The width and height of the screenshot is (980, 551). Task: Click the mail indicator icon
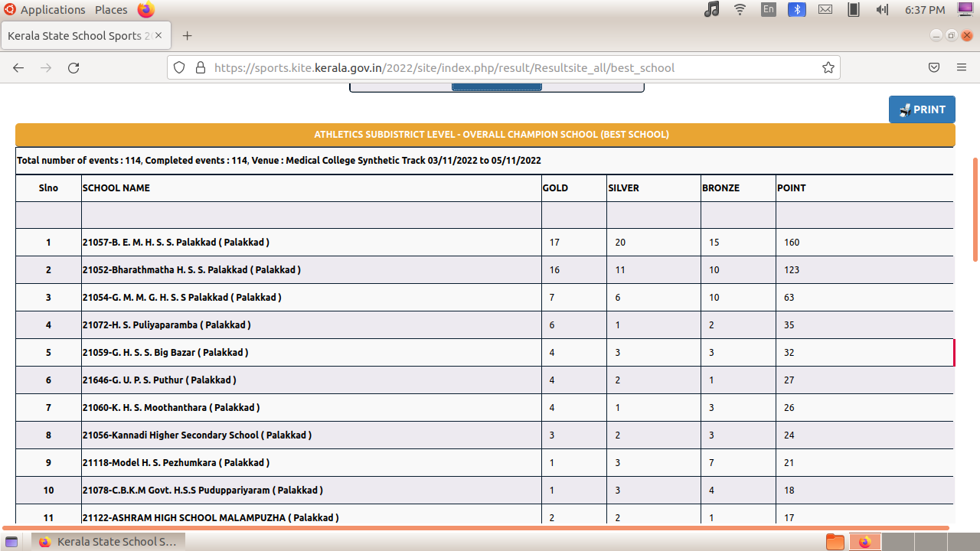(825, 10)
